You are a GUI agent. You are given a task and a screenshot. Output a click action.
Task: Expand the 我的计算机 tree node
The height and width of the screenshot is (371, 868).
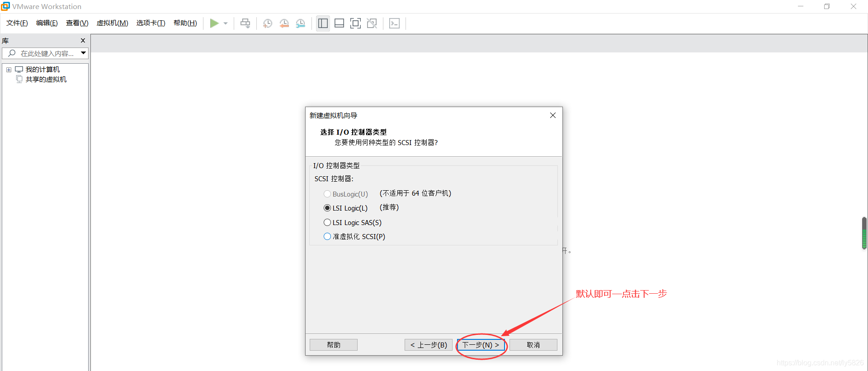(x=9, y=70)
